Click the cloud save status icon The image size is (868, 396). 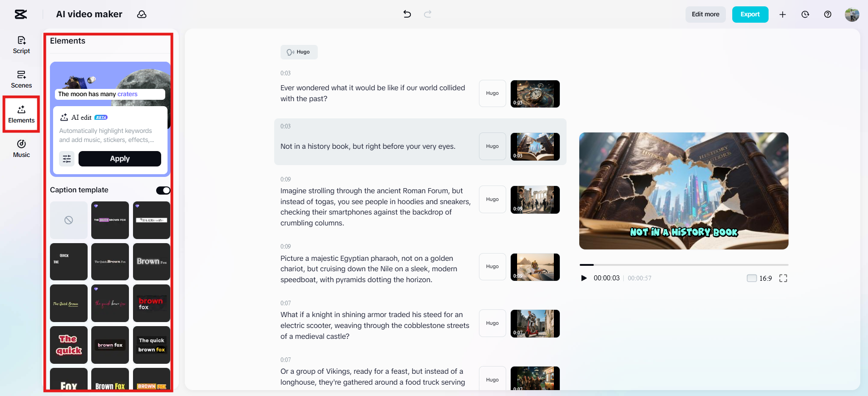(x=142, y=15)
